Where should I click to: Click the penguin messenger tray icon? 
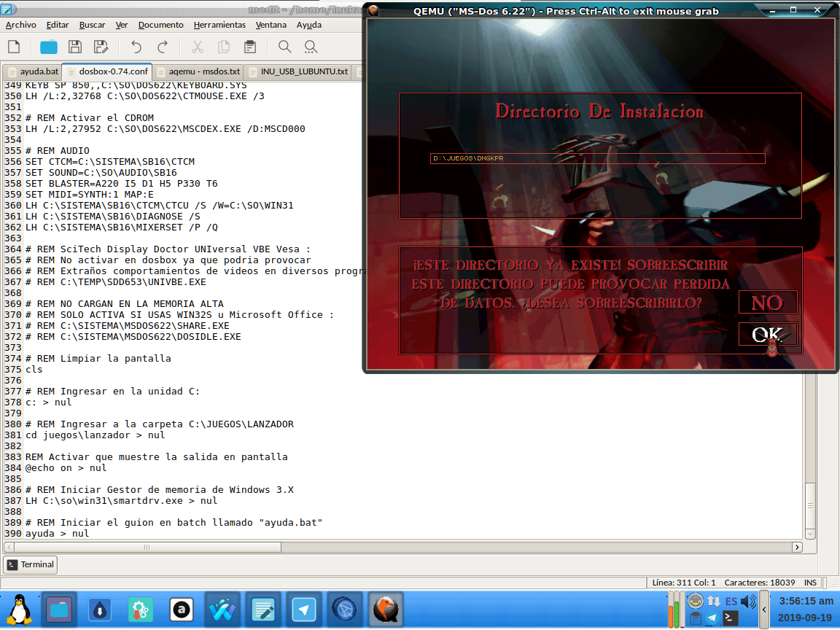pos(696,601)
